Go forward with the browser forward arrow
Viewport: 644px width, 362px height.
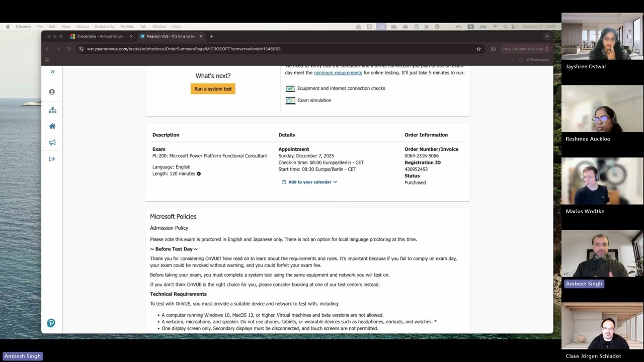click(x=58, y=49)
